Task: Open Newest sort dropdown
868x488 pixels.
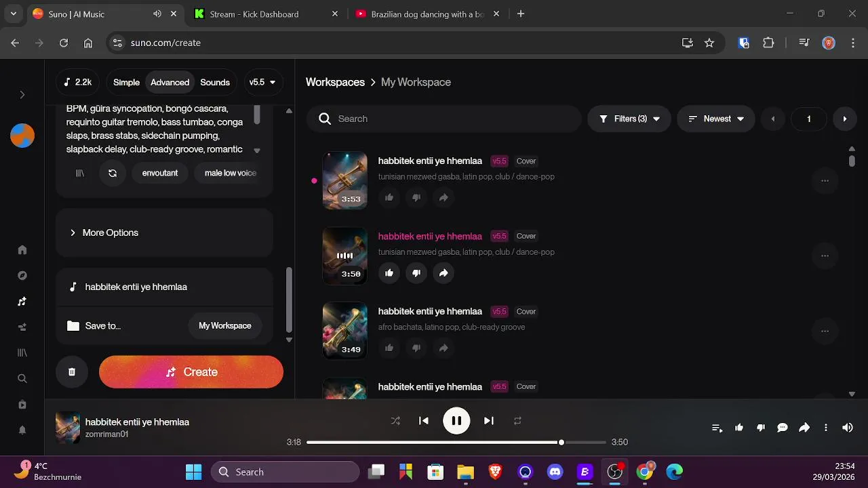Action: pyautogui.click(x=715, y=119)
